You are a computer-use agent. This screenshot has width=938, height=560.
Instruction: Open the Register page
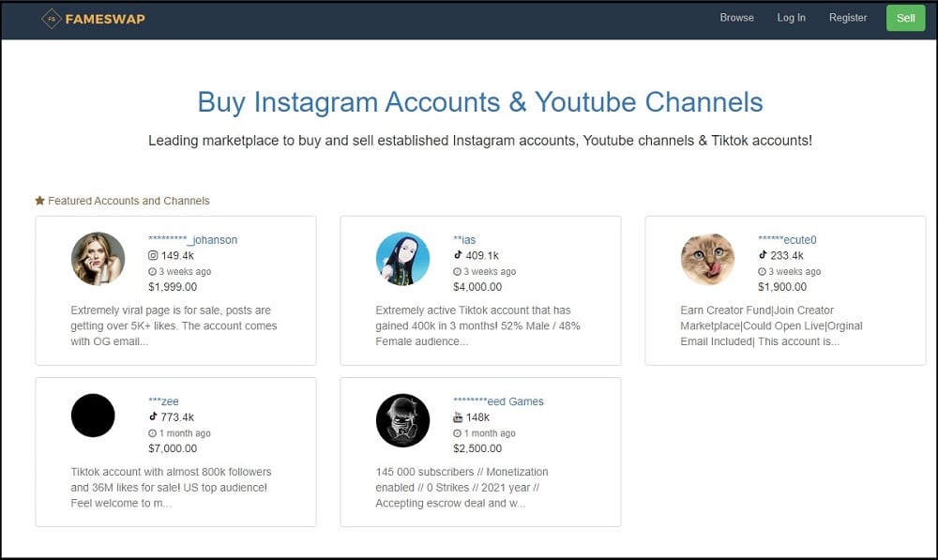tap(848, 18)
